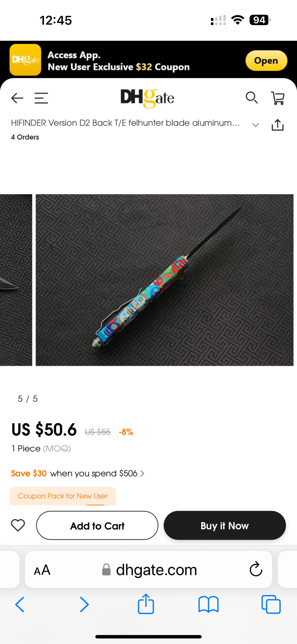Open DHgate search magnifier icon
The height and width of the screenshot is (644, 297).
coord(252,98)
